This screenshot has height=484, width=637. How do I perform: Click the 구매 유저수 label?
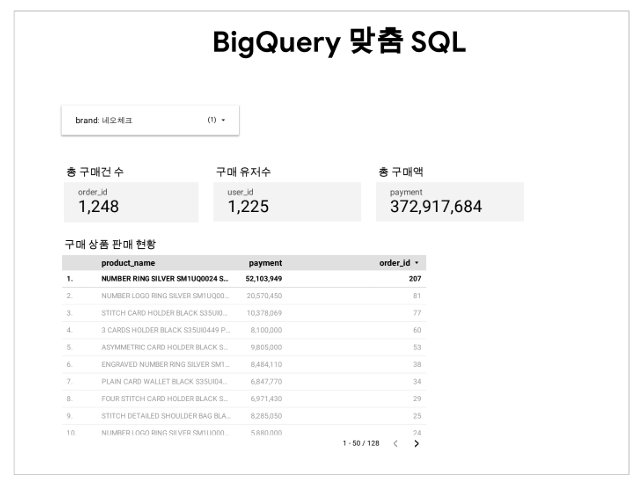[243, 172]
